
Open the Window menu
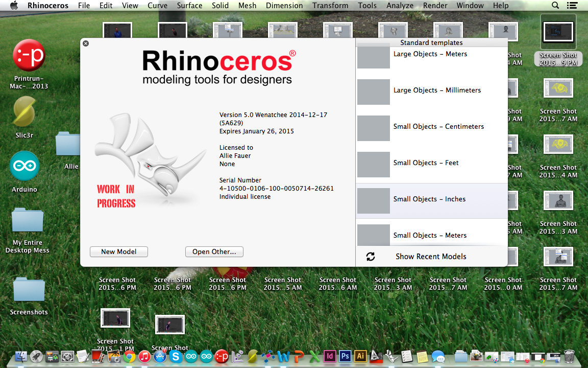click(470, 5)
